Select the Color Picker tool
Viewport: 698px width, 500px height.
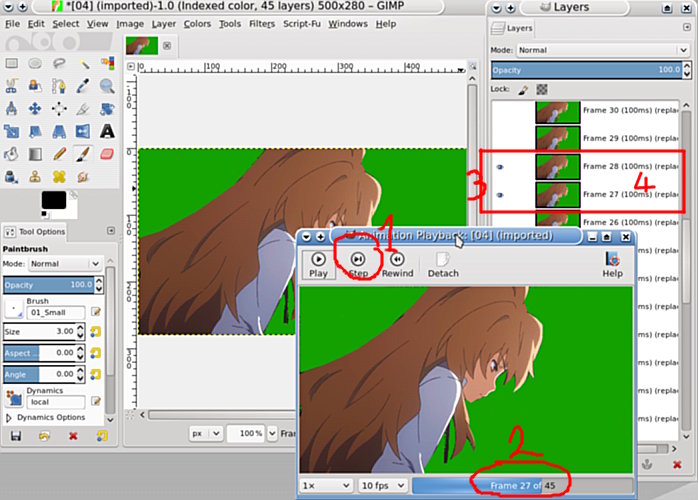click(83, 85)
